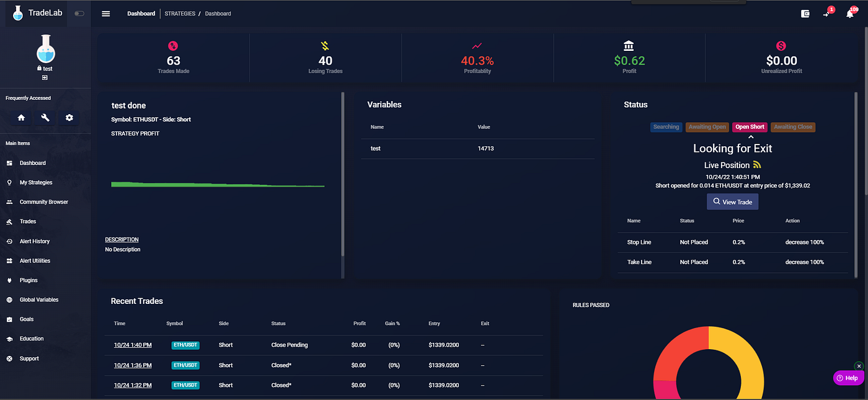The width and height of the screenshot is (868, 400).
Task: Click the My Strategies lightbulb icon
Action: [9, 182]
